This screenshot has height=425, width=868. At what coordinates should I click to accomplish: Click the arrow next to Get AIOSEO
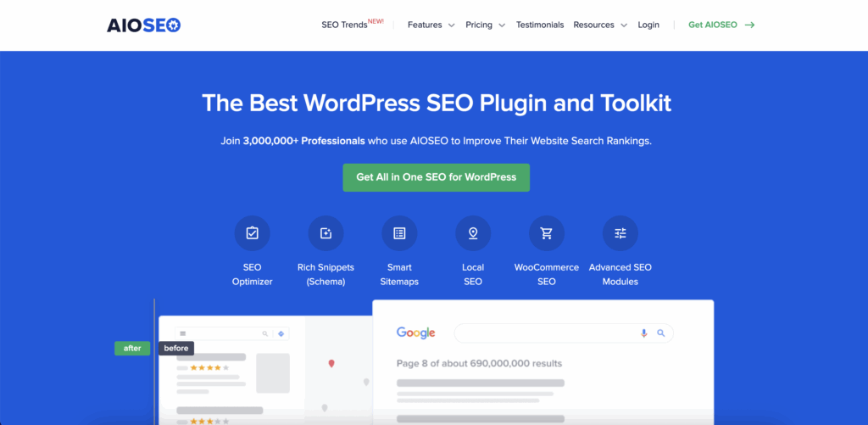point(749,25)
